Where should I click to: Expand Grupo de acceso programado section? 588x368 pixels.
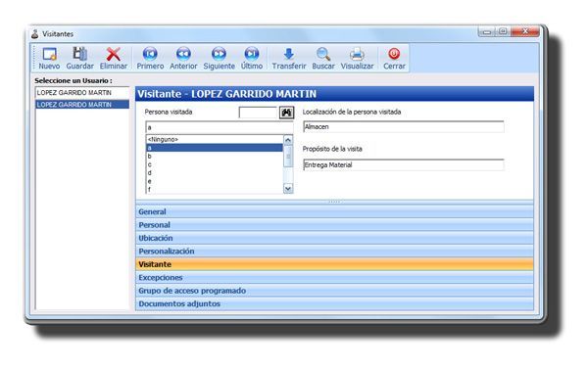[334, 291]
